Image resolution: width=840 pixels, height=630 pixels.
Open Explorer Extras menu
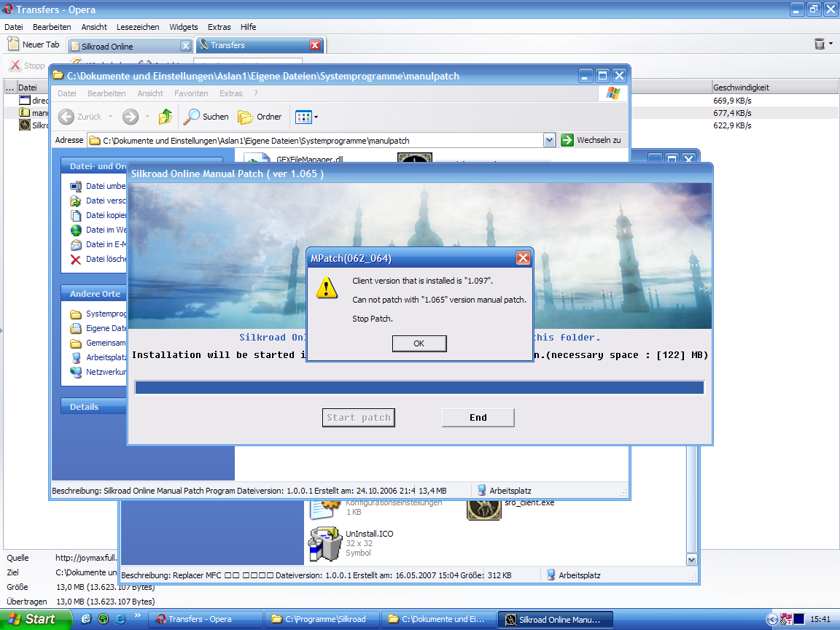231,93
